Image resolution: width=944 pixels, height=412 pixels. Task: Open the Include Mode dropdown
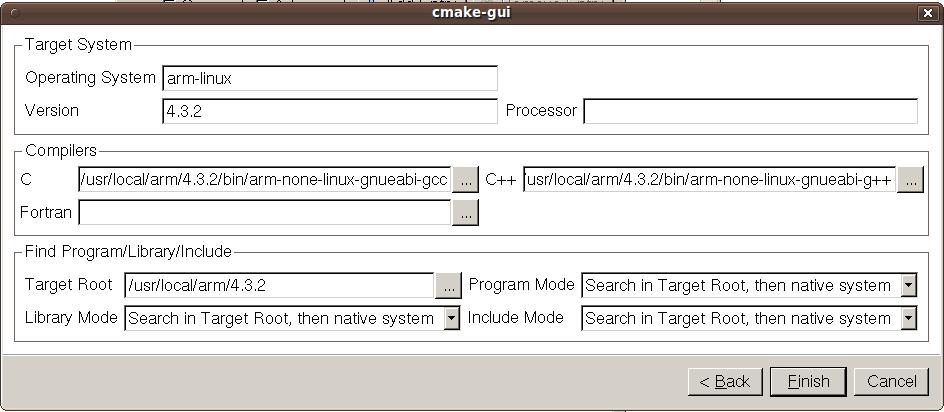pyautogui.click(x=749, y=319)
